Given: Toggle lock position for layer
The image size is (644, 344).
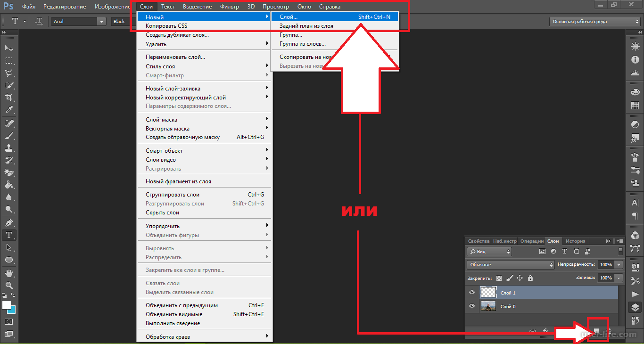Looking at the screenshot, I should [x=520, y=278].
